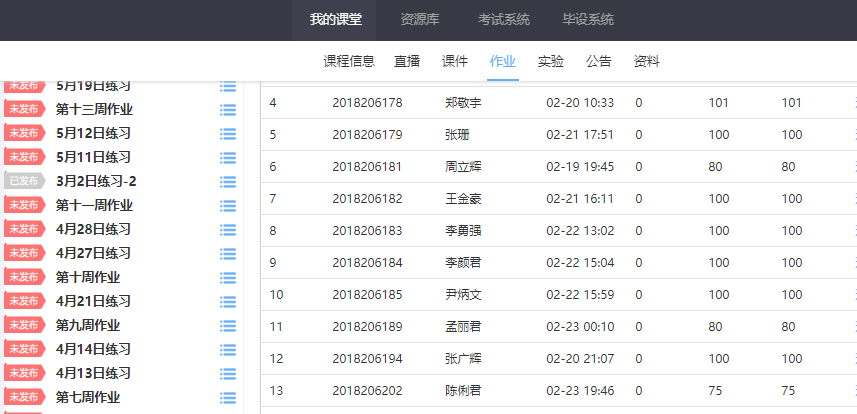Select the 课件 tab
This screenshot has height=414, width=857.
(455, 61)
